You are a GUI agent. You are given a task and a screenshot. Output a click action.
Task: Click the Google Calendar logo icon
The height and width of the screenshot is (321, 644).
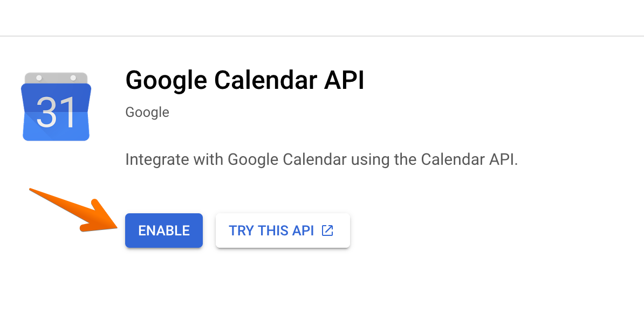click(x=56, y=107)
